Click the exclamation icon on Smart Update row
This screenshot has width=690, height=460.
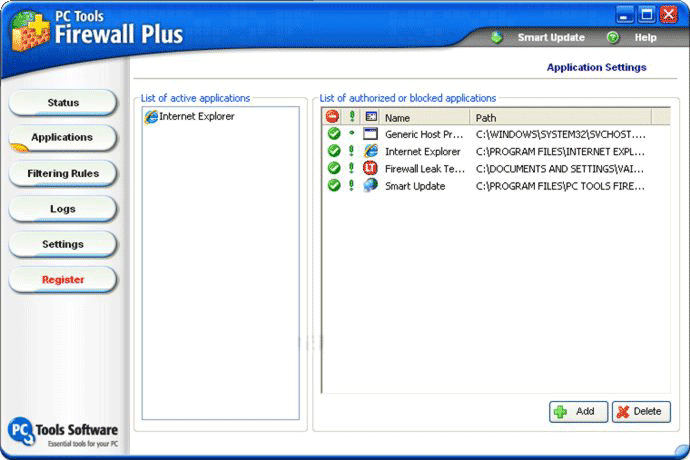coord(351,185)
